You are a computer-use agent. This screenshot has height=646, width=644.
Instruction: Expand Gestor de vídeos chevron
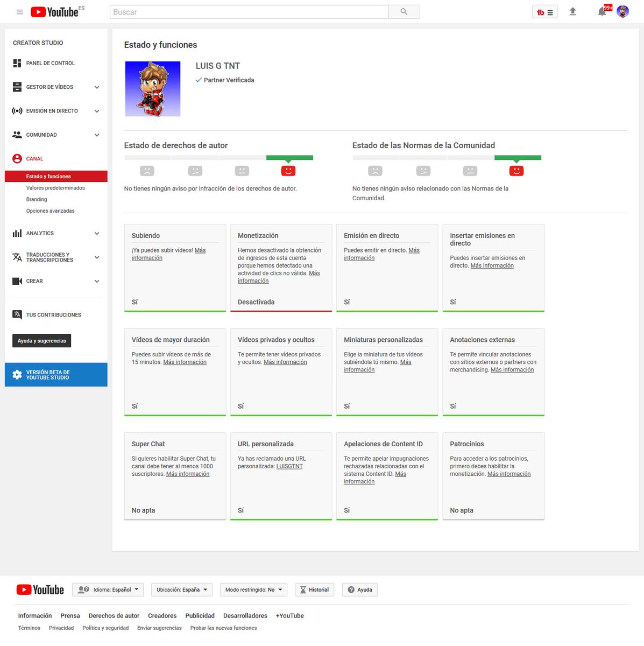point(97,87)
